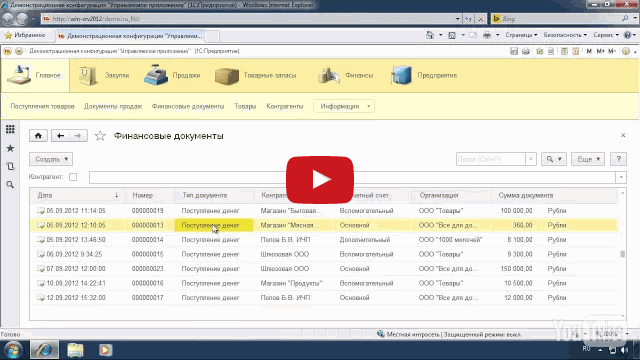Sort by the Тип документа column header

(214, 196)
